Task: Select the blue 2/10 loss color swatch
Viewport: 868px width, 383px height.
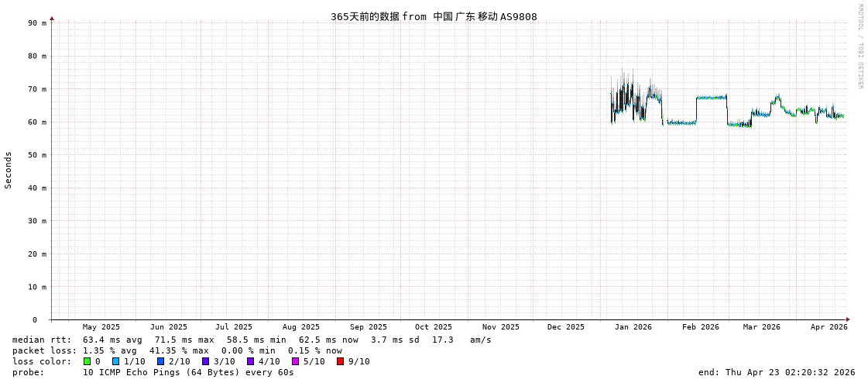Action: pyautogui.click(x=160, y=361)
